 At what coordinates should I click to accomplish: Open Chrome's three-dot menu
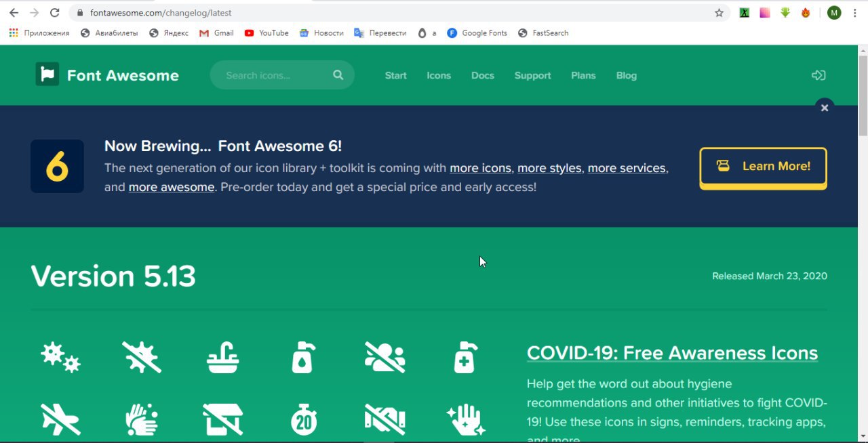856,13
